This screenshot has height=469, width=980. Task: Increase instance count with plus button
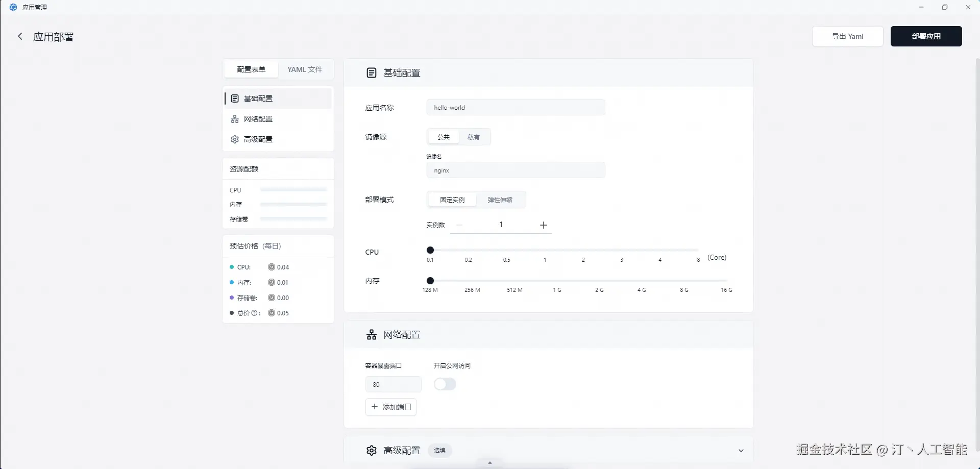544,225
